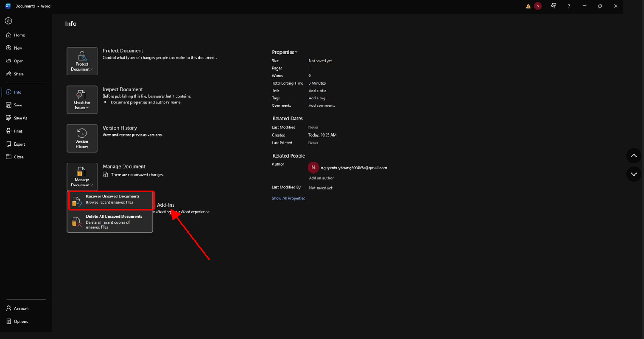This screenshot has width=644, height=339.
Task: Open Word Options icon
Action: (9, 321)
